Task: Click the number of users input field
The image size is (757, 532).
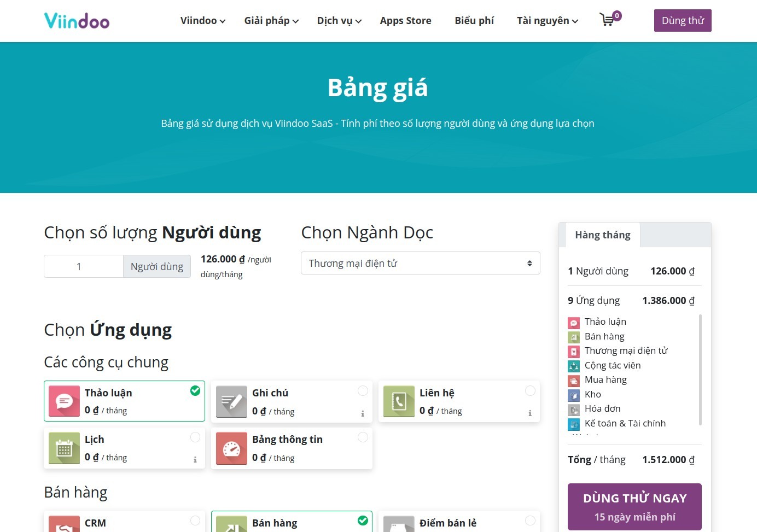Action: coord(84,266)
